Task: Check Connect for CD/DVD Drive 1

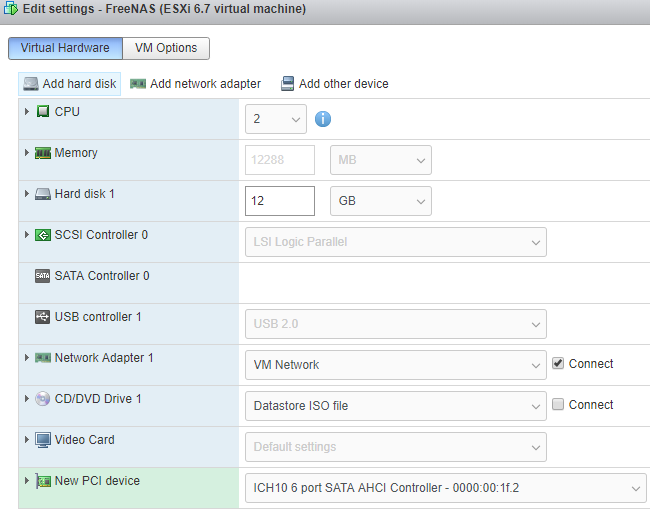Action: [x=558, y=404]
